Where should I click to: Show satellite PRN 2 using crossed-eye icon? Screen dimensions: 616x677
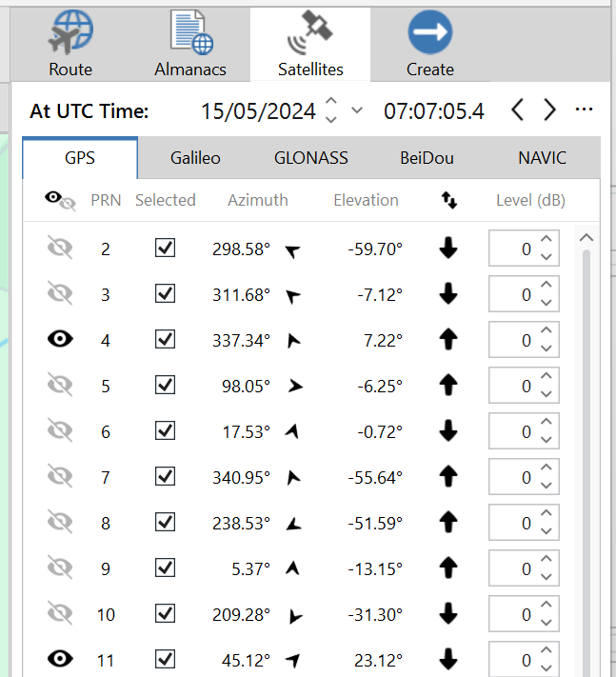pos(60,249)
